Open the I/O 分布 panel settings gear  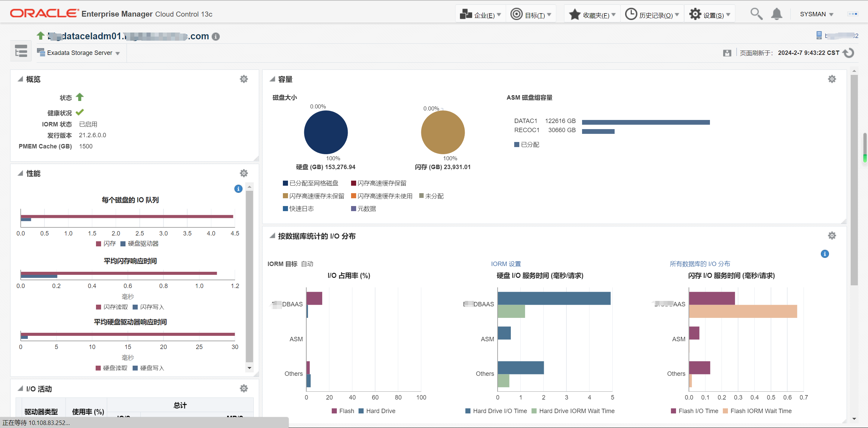click(832, 236)
